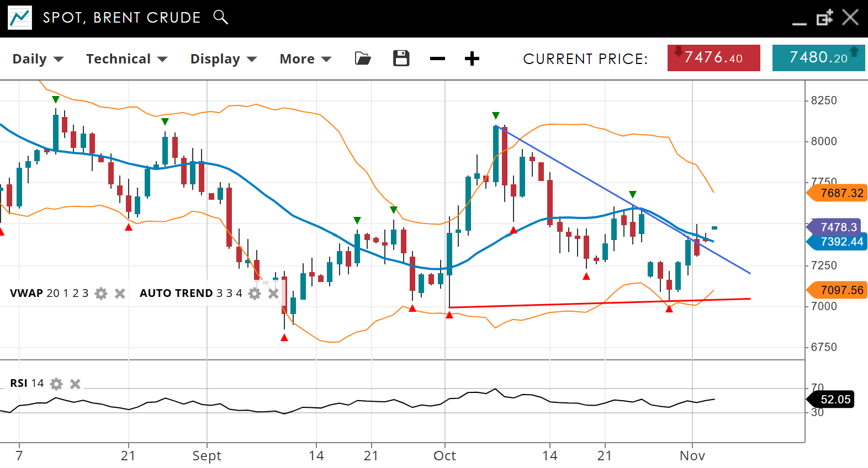The width and height of the screenshot is (868, 468).
Task: Expand the Display options dropdown
Action: point(224,59)
